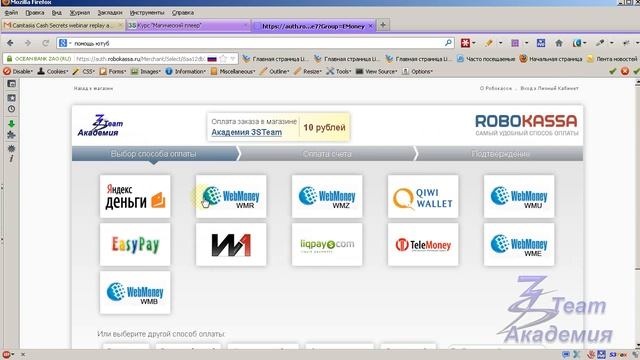Click the Robokassa URL address field
640x360 pixels.
(141, 59)
